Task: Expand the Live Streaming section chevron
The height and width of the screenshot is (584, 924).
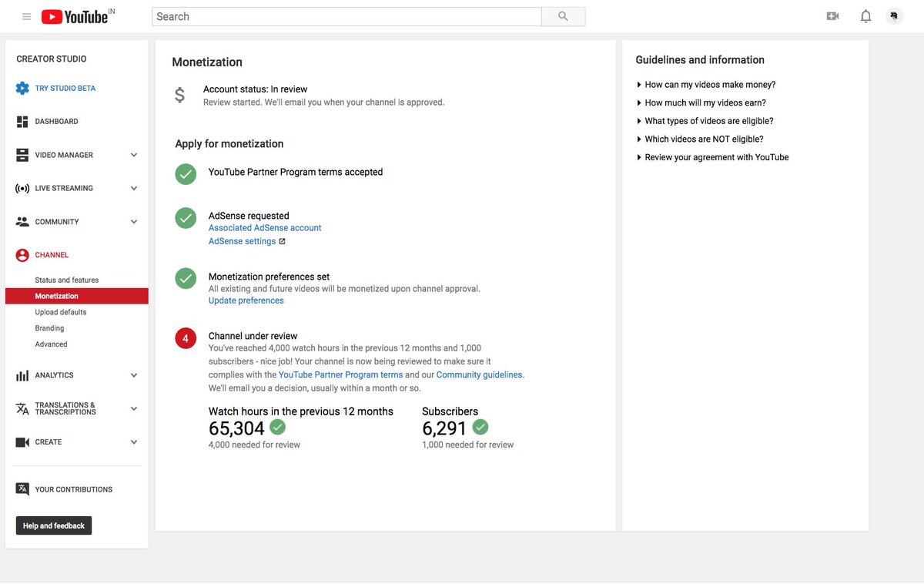Action: pos(134,188)
